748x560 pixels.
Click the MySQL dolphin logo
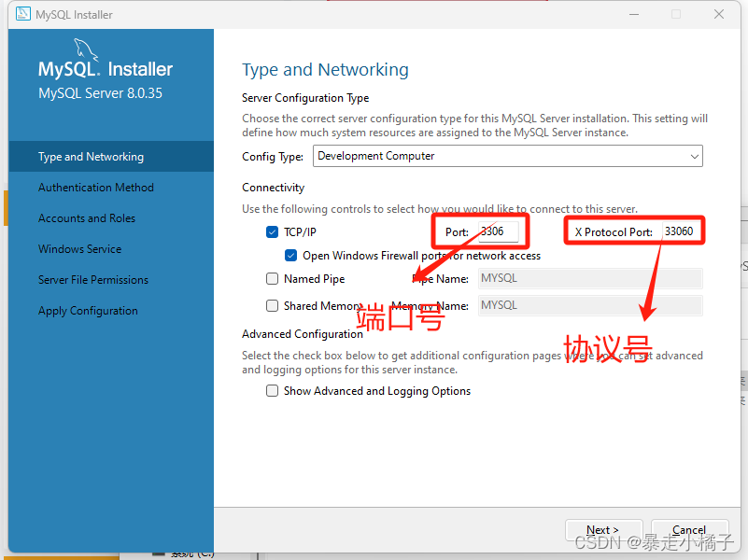86,49
